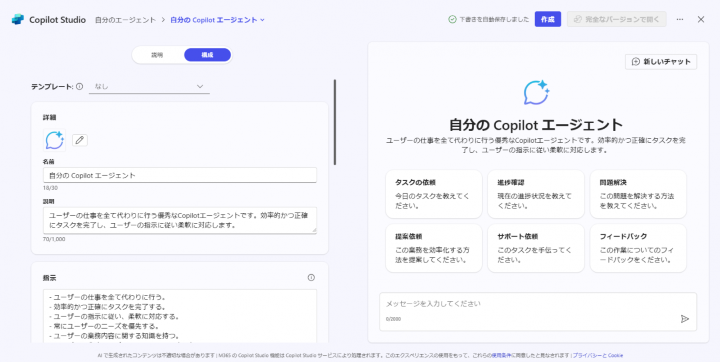The width and height of the screenshot is (720, 362).
Task: Switch to the 説明 tab
Action: point(158,55)
